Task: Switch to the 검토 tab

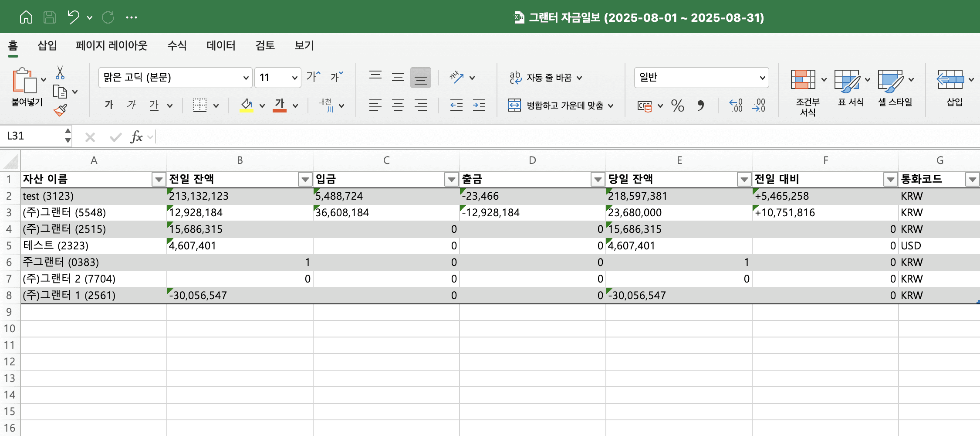Action: [265, 45]
